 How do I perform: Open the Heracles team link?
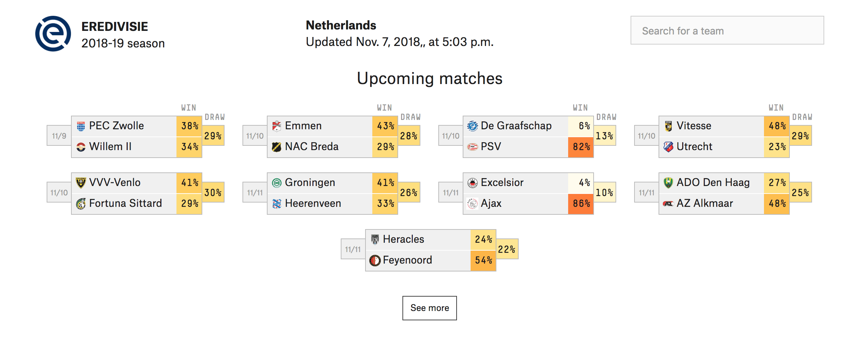tap(403, 239)
